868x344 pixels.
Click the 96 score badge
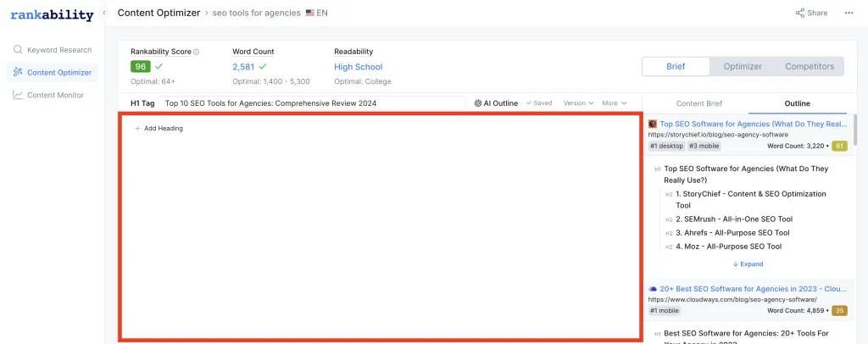pyautogui.click(x=141, y=66)
